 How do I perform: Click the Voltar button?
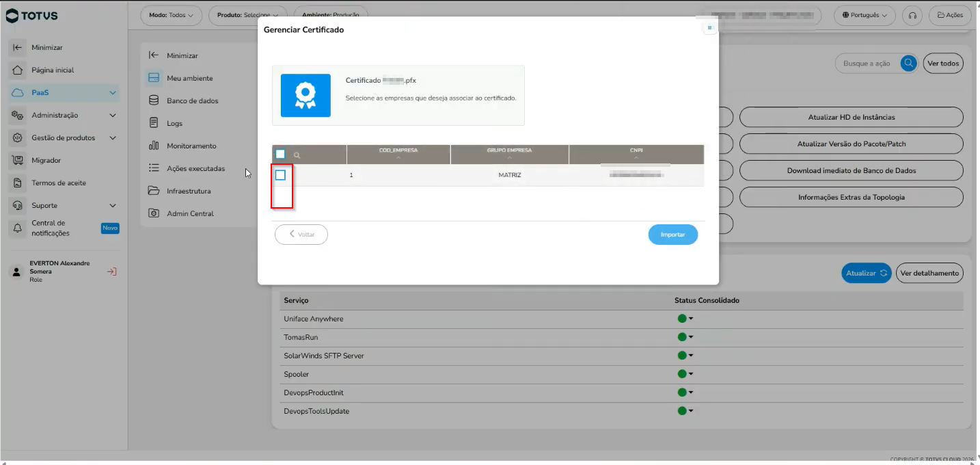click(x=301, y=235)
